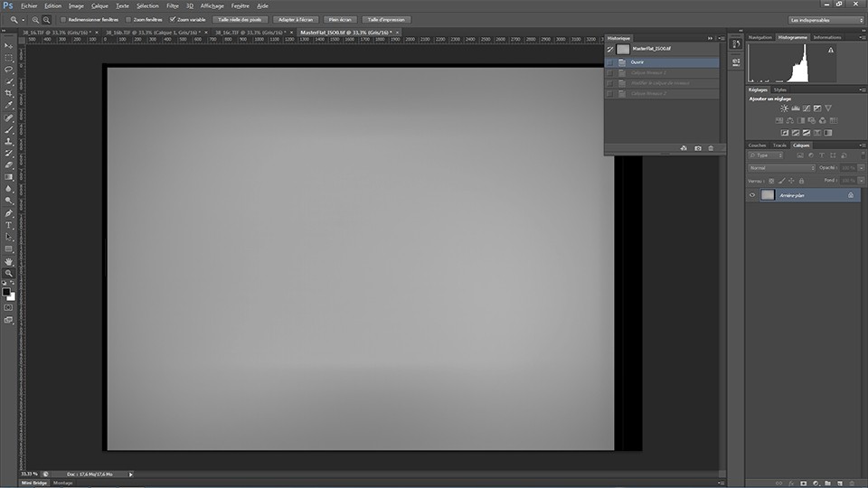
Task: Click Adapter à l'écran button
Action: pos(296,19)
